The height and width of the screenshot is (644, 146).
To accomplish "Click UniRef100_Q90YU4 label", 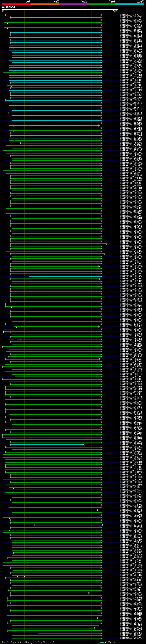I will (131, 218).
